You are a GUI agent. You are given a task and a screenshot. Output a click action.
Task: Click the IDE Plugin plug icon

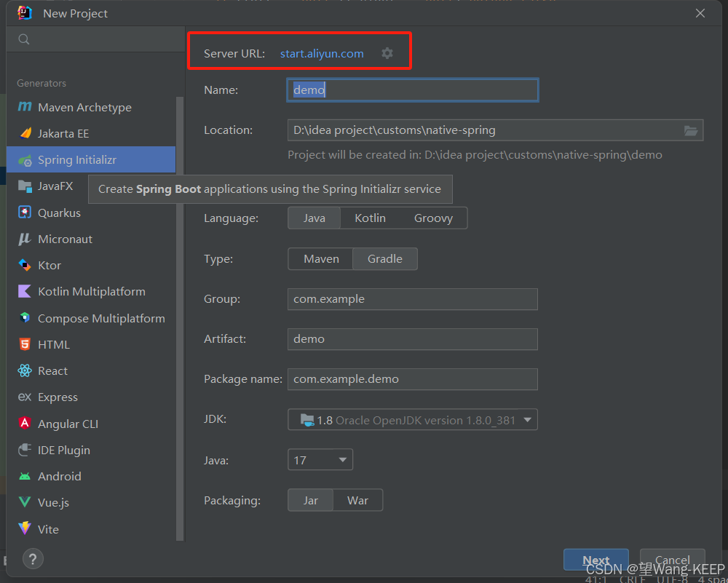(x=25, y=450)
